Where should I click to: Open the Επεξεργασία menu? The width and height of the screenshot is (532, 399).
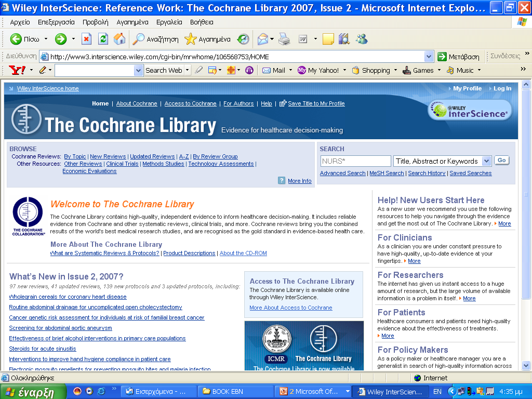tap(56, 22)
